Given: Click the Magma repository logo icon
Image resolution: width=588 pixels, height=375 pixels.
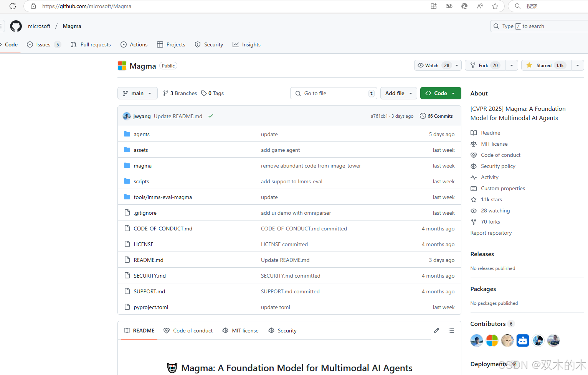Looking at the screenshot, I should [x=122, y=66].
